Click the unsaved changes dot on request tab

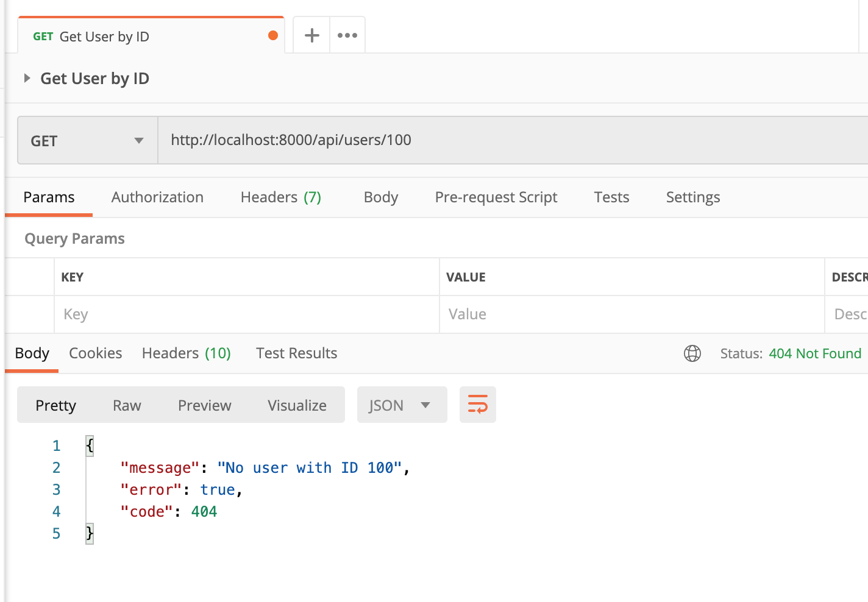tap(273, 35)
